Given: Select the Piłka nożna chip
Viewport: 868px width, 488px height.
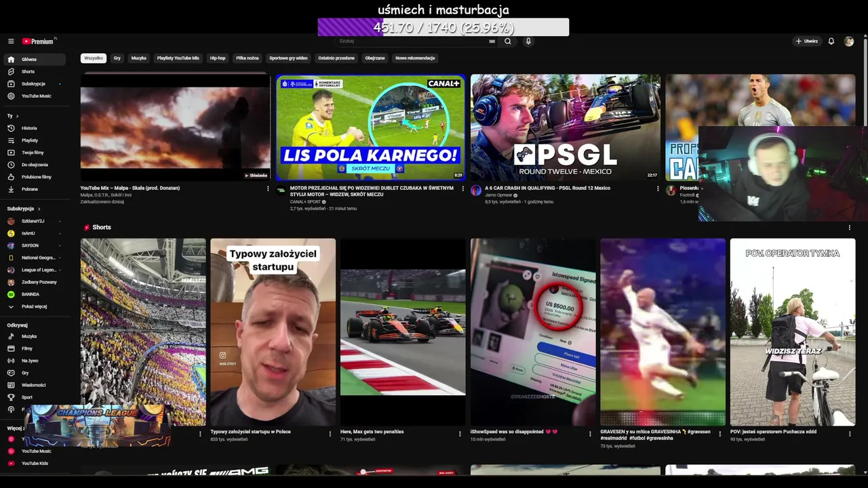Looking at the screenshot, I should 248,58.
